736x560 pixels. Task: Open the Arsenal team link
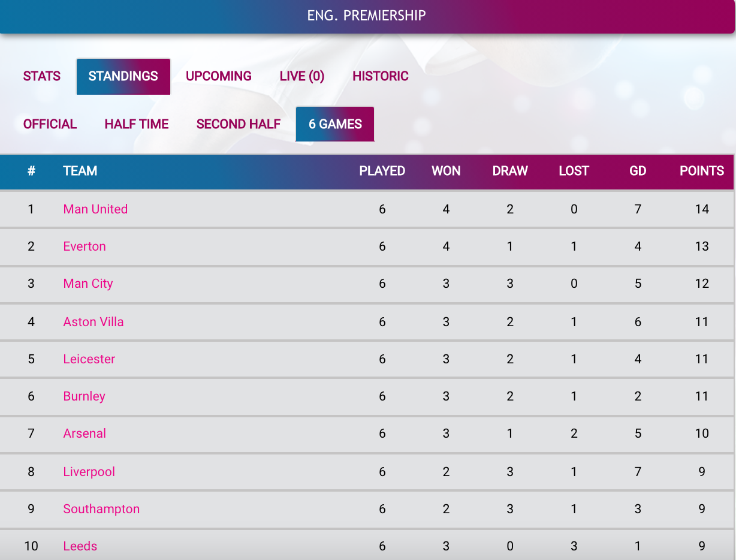(85, 433)
